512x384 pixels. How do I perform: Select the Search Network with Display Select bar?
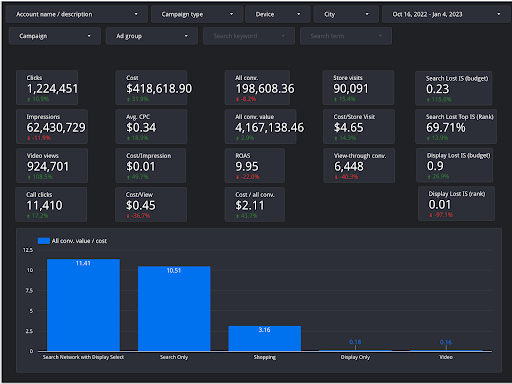click(83, 305)
